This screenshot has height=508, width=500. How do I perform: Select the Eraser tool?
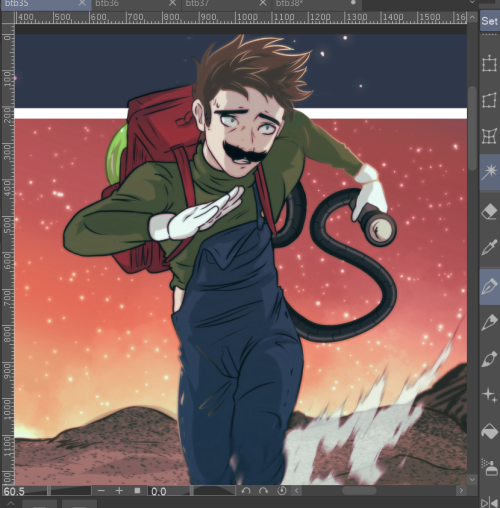tap(489, 211)
